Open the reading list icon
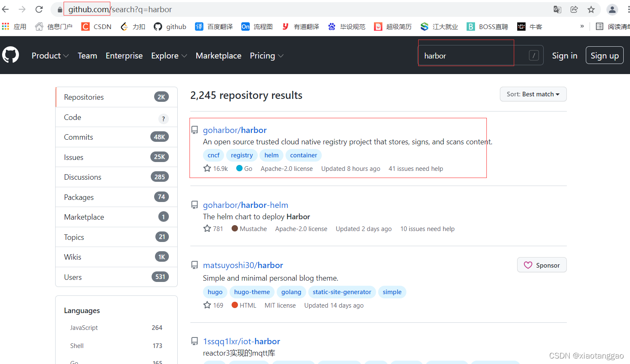This screenshot has width=630, height=364. [599, 27]
